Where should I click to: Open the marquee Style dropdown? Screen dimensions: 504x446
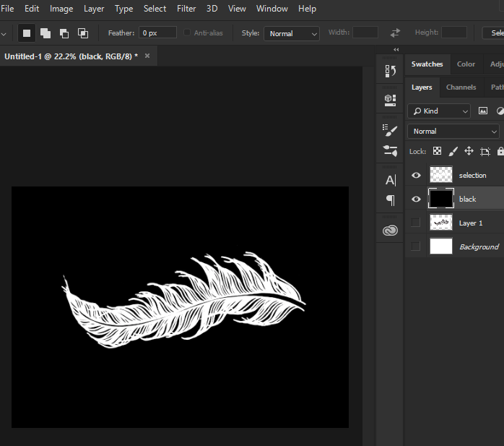292,33
